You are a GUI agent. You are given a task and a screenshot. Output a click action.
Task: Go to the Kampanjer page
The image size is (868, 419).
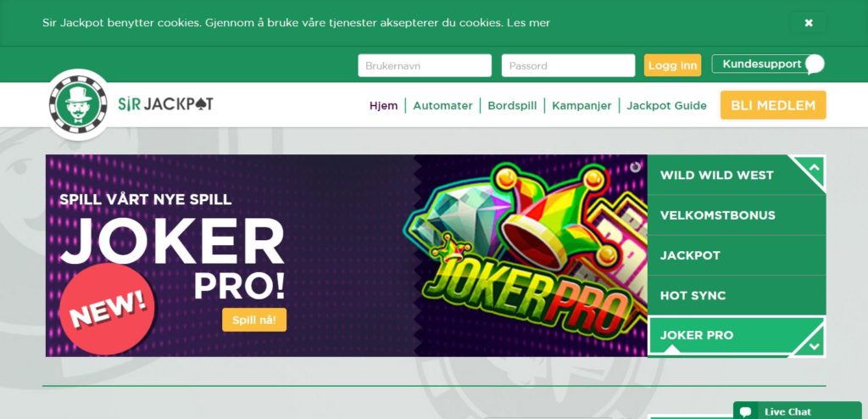581,105
